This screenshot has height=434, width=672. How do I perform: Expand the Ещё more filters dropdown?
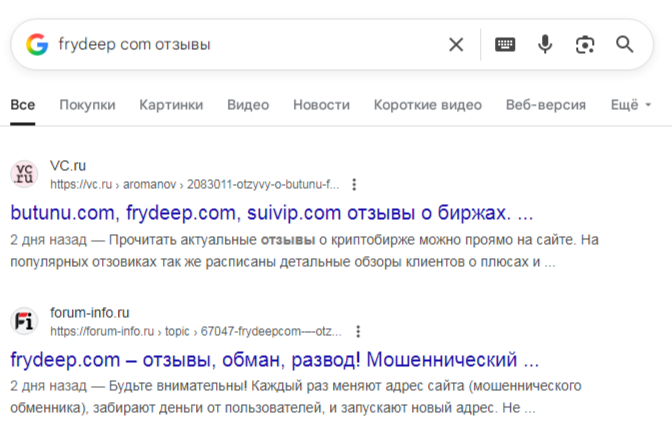[x=630, y=105]
